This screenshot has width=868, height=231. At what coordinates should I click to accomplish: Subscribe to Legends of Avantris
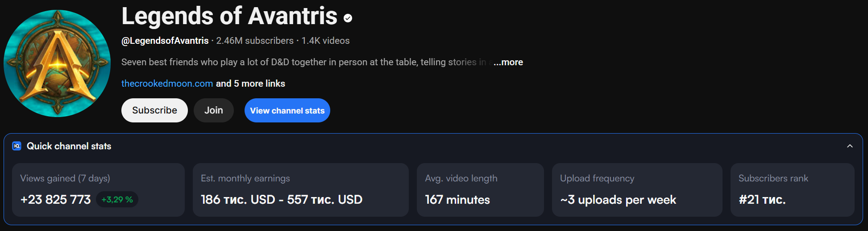click(154, 110)
